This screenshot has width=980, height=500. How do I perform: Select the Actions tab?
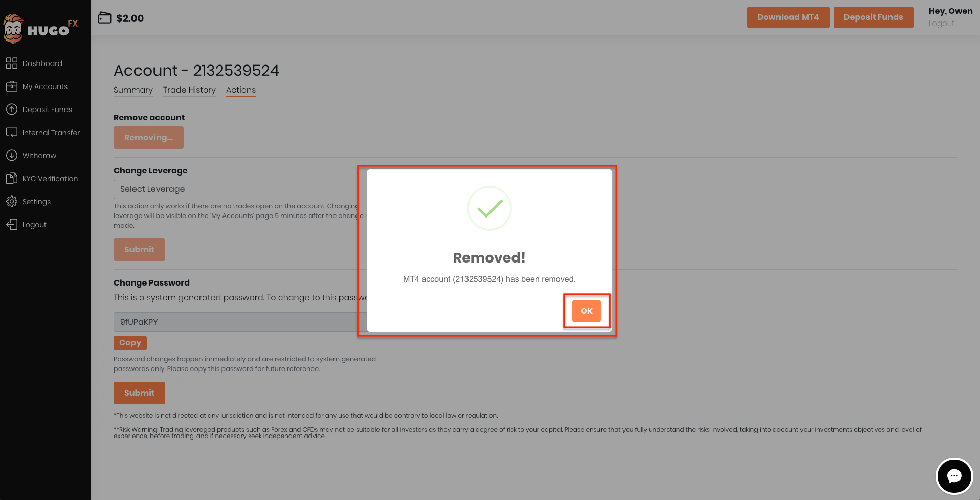click(x=241, y=90)
